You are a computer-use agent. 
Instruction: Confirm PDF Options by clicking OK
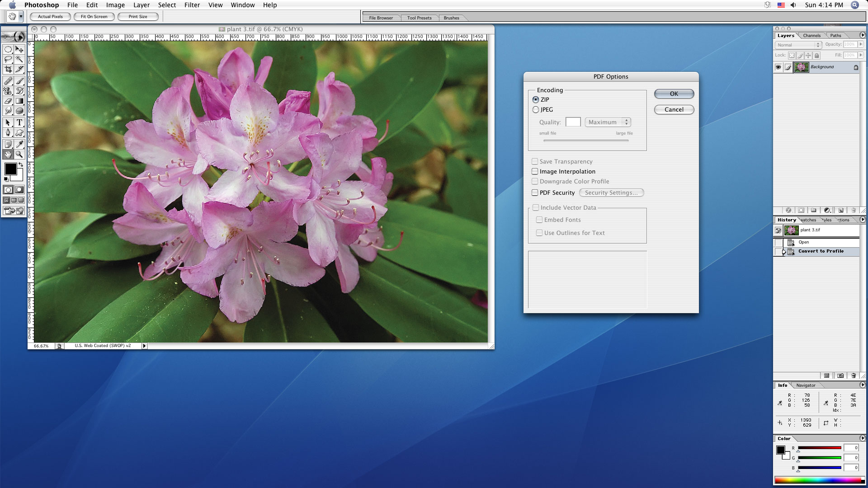[673, 94]
